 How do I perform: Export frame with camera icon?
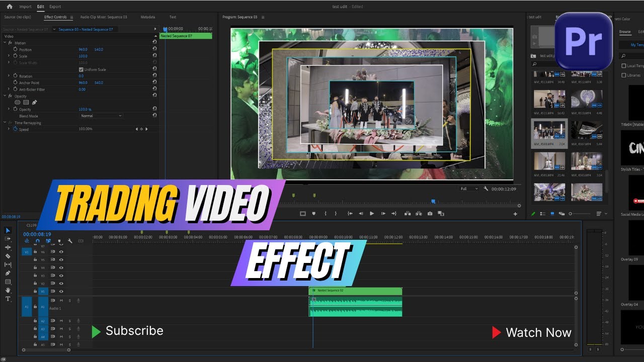(430, 214)
